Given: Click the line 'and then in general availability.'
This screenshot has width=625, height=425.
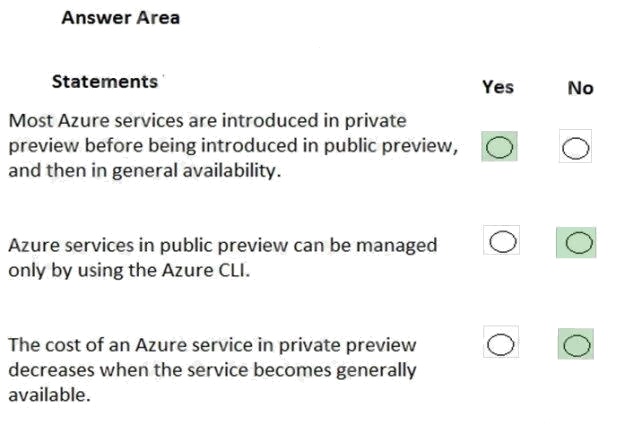Looking at the screenshot, I should [145, 171].
